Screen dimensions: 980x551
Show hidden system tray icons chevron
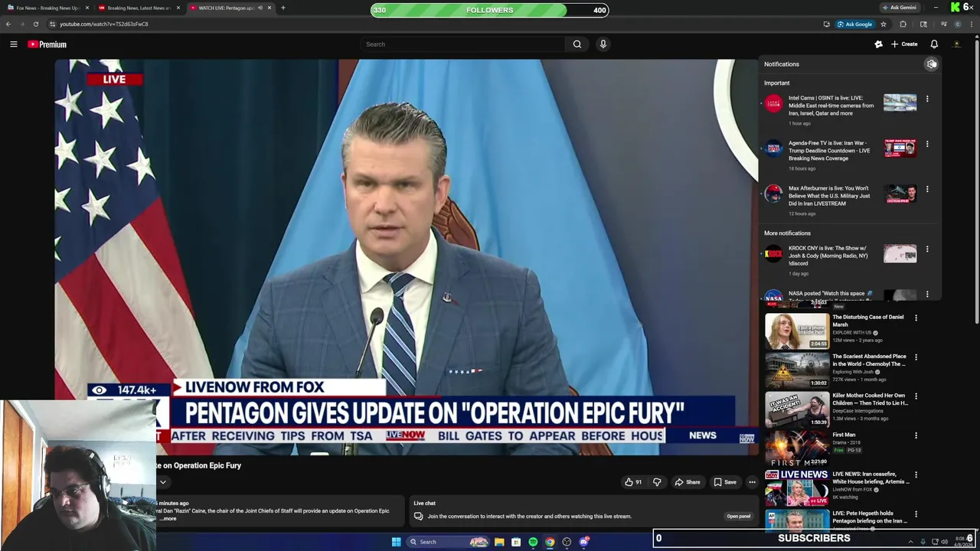point(910,542)
